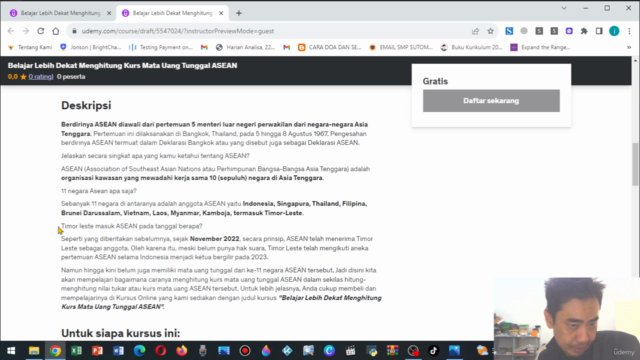Screen dimensions: 640x360
Task: Open File Explorer from the taskbar
Action: click(34, 351)
